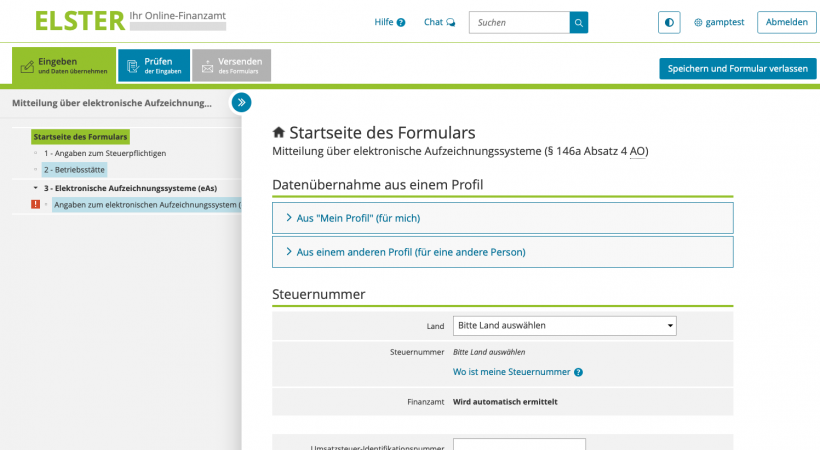Click the Wird automatisch ermittelt text

pos(505,402)
